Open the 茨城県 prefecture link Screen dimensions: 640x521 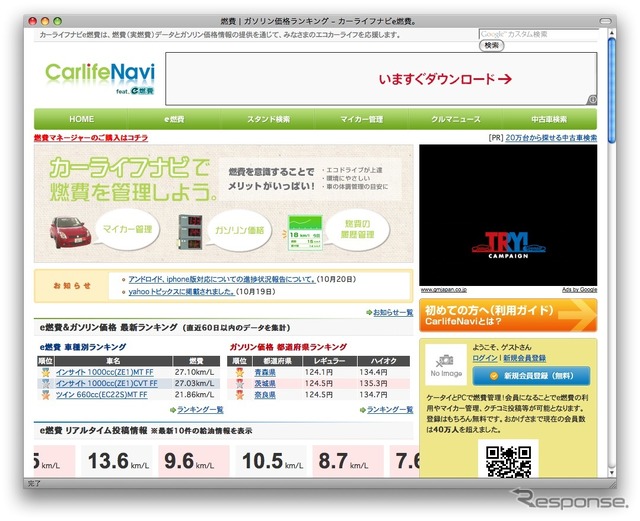click(x=265, y=383)
